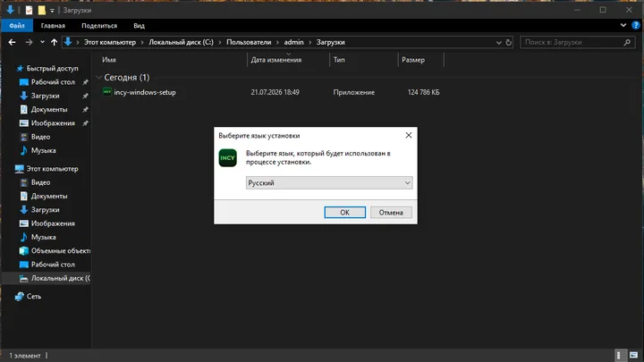The width and height of the screenshot is (644, 362).
Task: Open recent locations dropdown arrow
Action: [x=42, y=42]
